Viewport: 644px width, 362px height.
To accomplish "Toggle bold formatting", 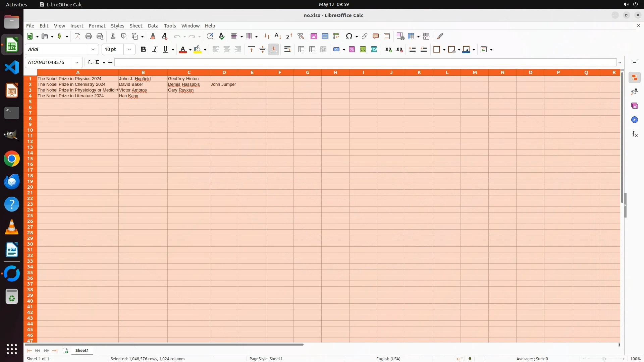I will point(144,50).
